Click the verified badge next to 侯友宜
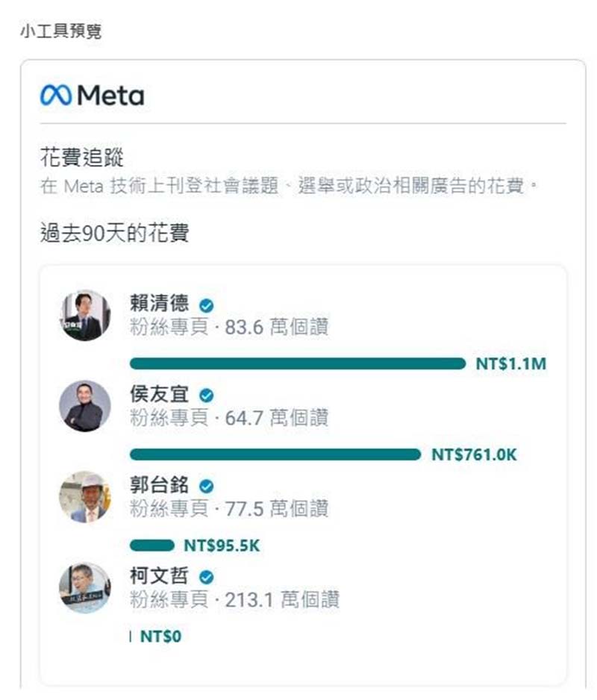Screen dimensions: 597x700 [206, 396]
